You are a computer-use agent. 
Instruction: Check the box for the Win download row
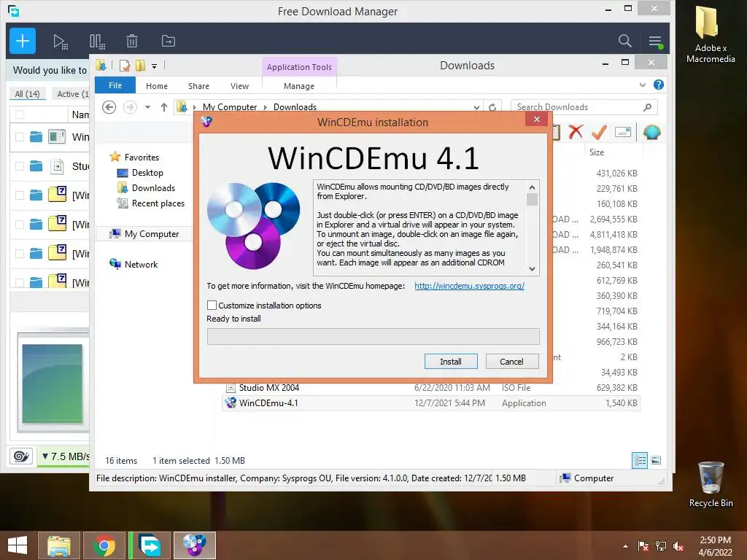point(20,137)
